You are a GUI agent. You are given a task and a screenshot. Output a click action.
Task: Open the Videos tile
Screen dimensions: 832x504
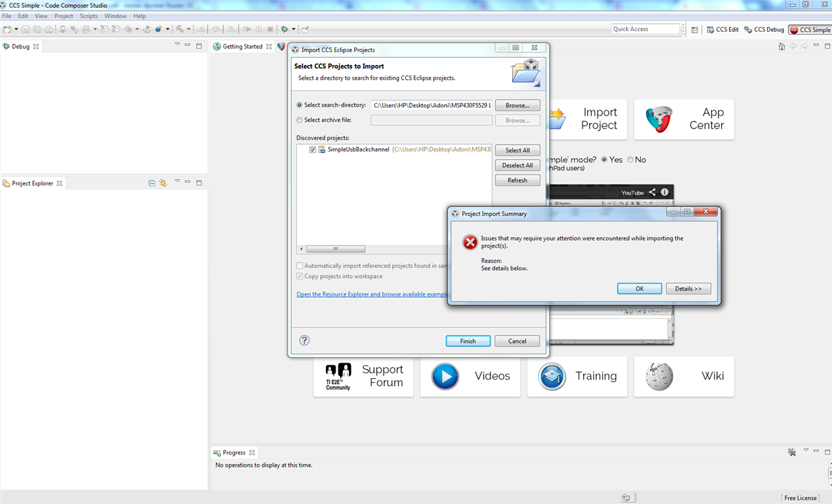click(470, 376)
